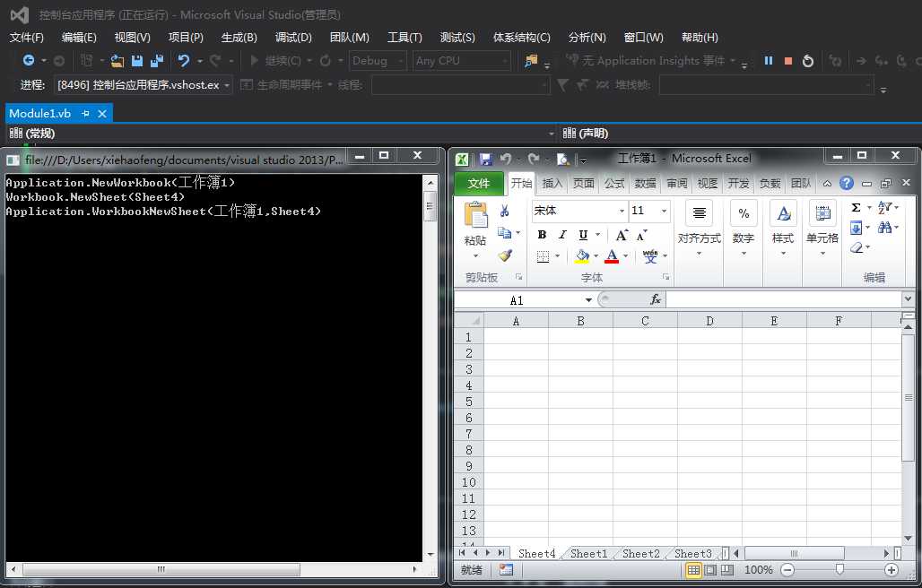
Task: Click the Excel print preview quick access icon
Action: [562, 159]
